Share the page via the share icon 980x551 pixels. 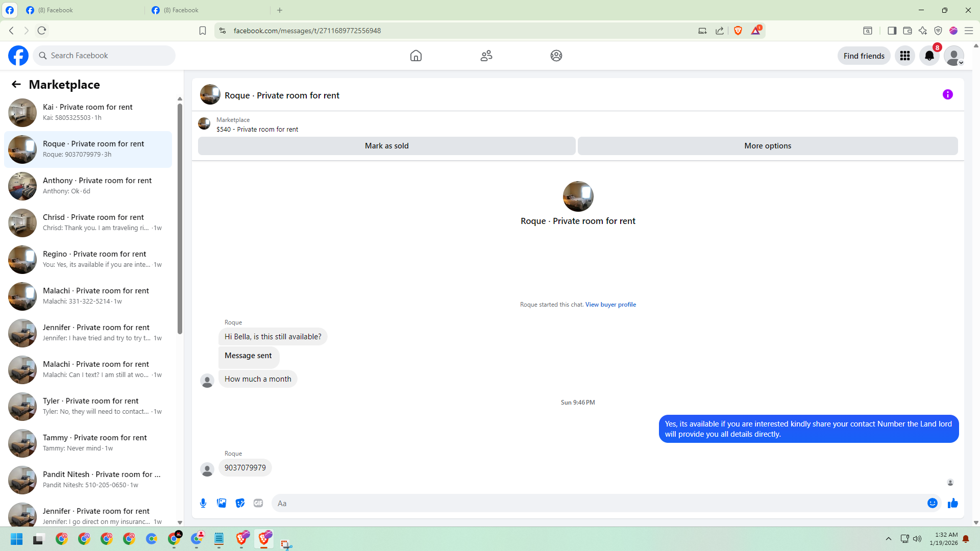coord(720,31)
